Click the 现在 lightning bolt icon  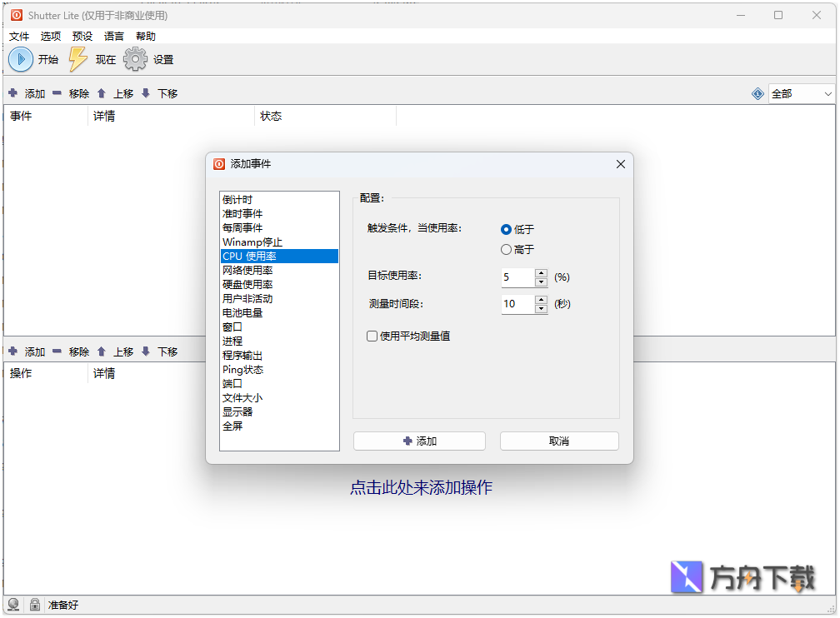coord(77,58)
